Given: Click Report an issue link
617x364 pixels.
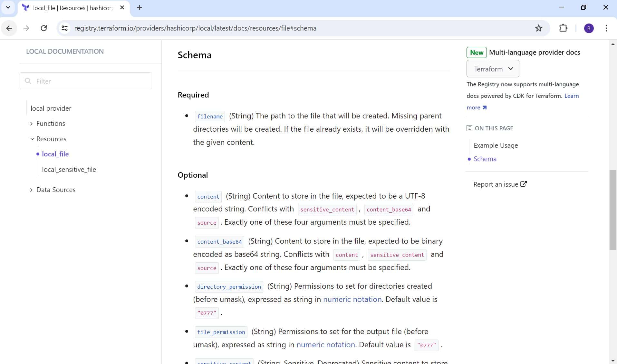Looking at the screenshot, I should coord(496,184).
